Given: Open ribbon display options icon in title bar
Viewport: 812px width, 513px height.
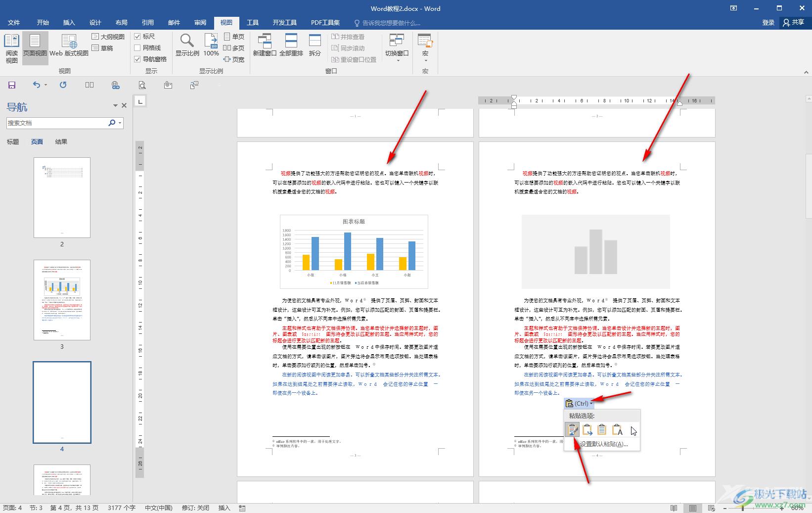Looking at the screenshot, I should point(734,8).
